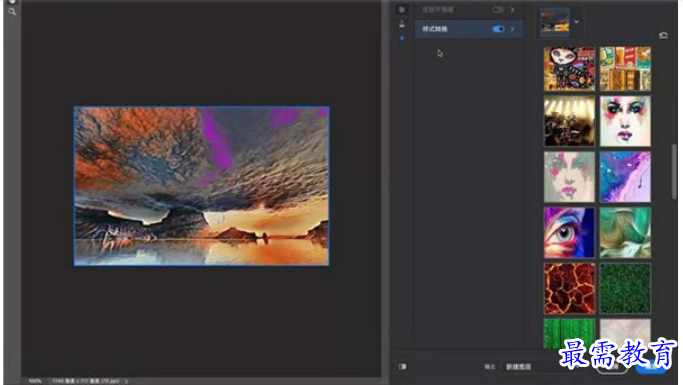Turn off the 样式转换 filter switch
Image resolution: width=683 pixels, height=385 pixels.
pyautogui.click(x=498, y=29)
